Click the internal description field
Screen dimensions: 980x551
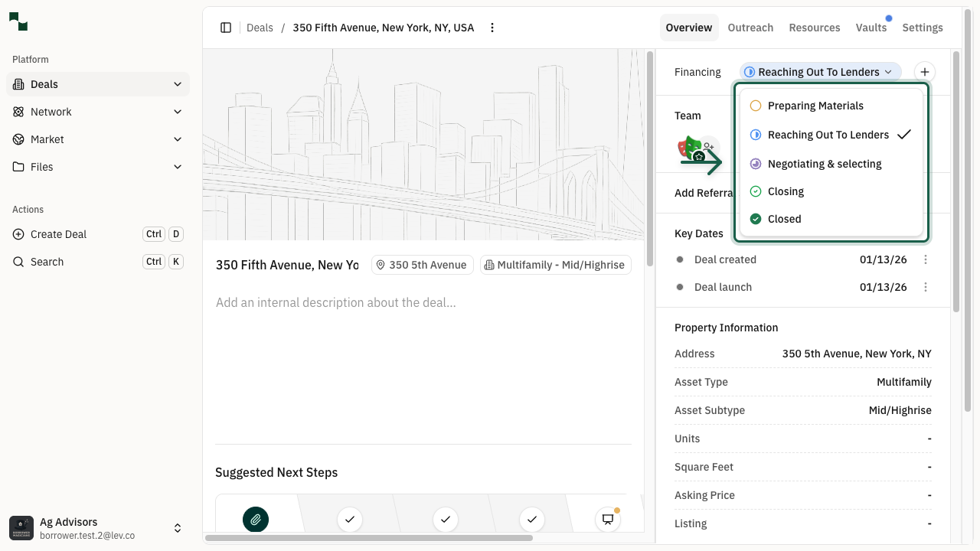click(335, 302)
